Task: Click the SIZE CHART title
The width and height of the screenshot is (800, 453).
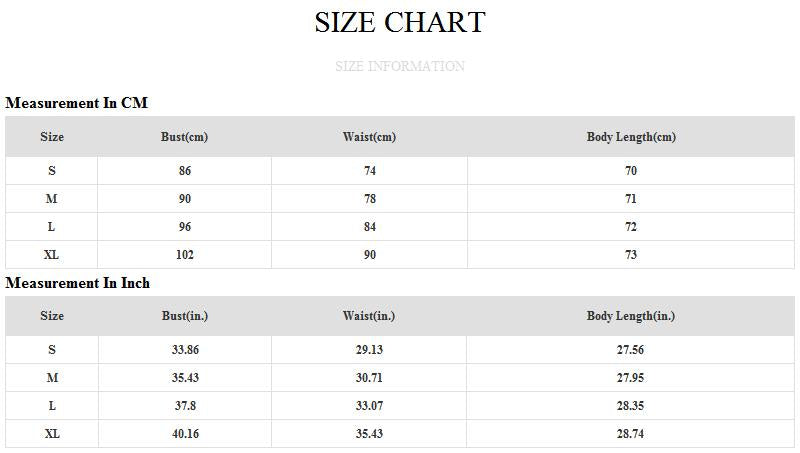Action: point(400,22)
